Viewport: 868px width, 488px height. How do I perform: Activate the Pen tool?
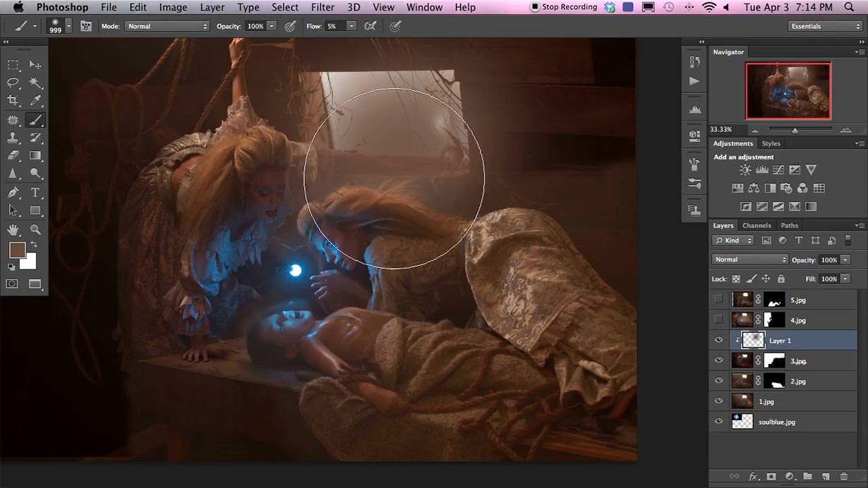click(13, 193)
